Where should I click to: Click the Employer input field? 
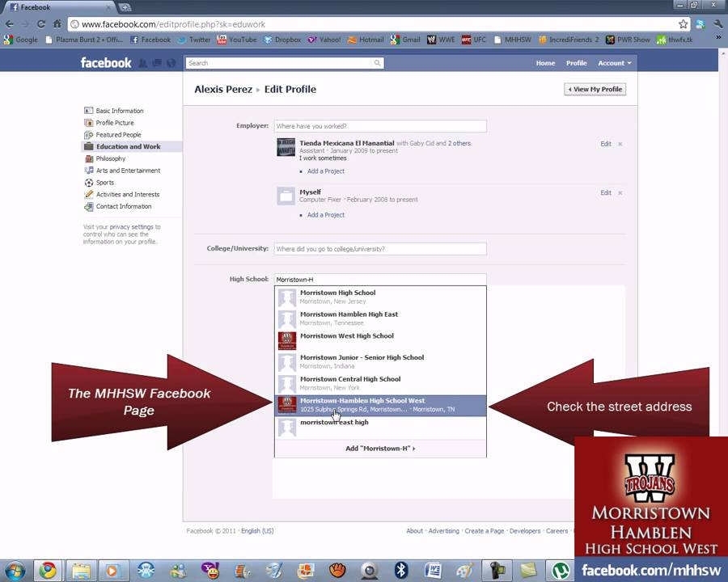[x=380, y=126]
